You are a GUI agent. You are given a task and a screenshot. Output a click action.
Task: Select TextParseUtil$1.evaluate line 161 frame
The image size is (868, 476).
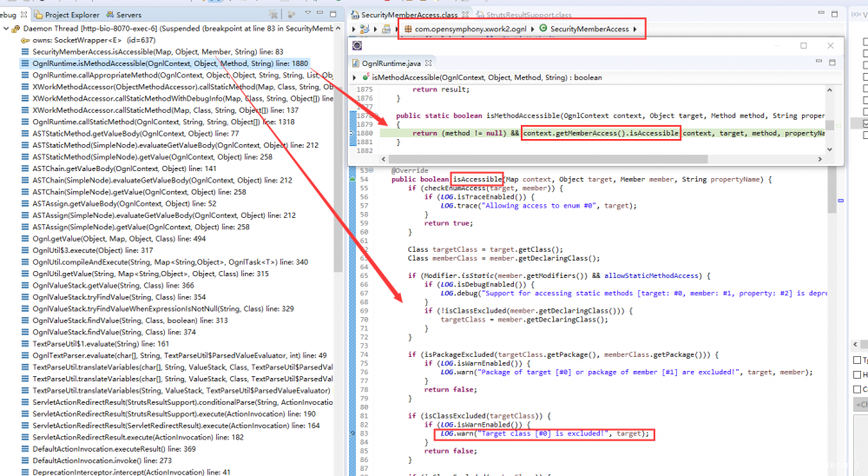(101, 344)
